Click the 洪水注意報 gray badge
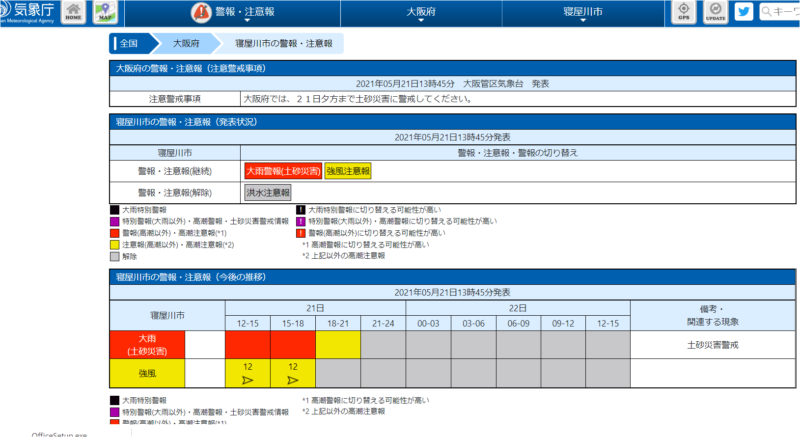The width and height of the screenshot is (800, 437). 268,192
